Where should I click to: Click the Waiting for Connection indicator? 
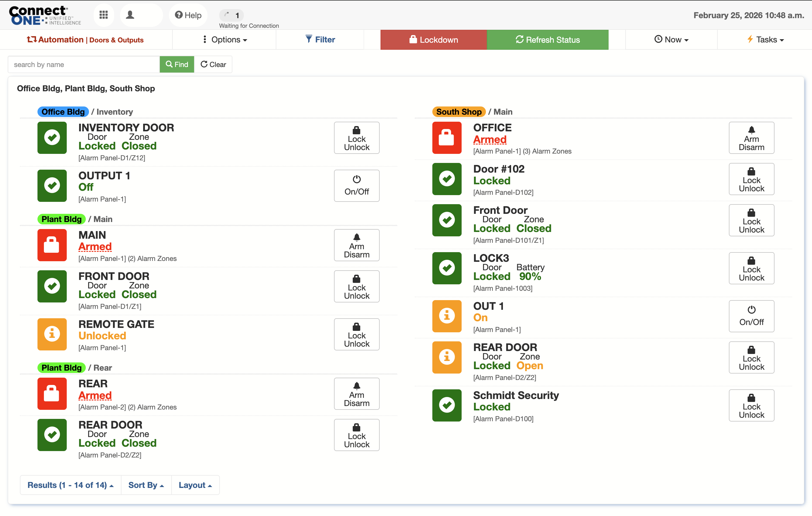[231, 15]
